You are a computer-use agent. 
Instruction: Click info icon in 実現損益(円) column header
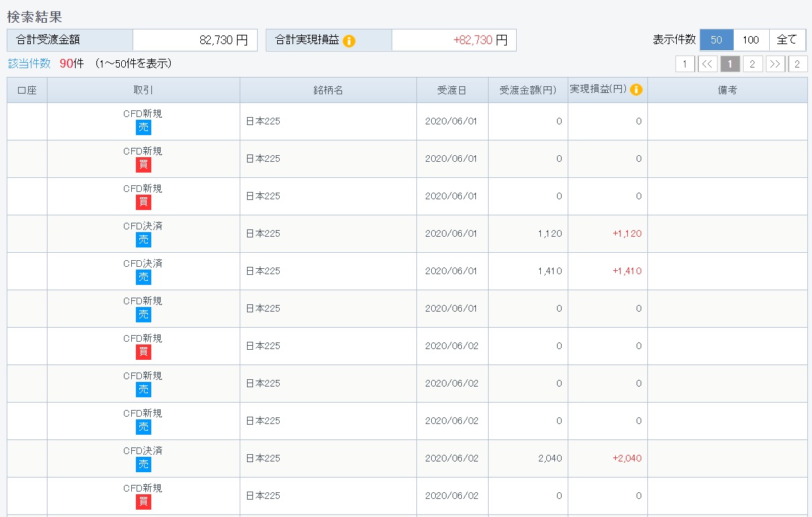[x=636, y=90]
